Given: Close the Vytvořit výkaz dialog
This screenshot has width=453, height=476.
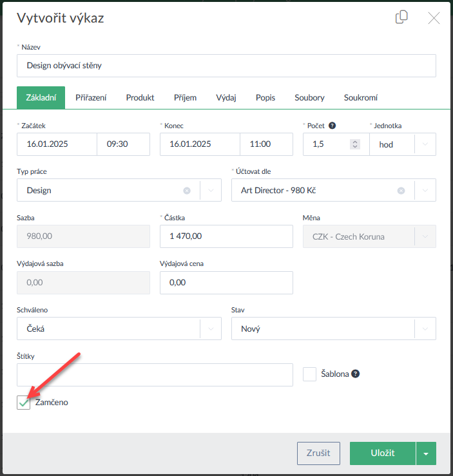Looking at the screenshot, I should click(434, 18).
